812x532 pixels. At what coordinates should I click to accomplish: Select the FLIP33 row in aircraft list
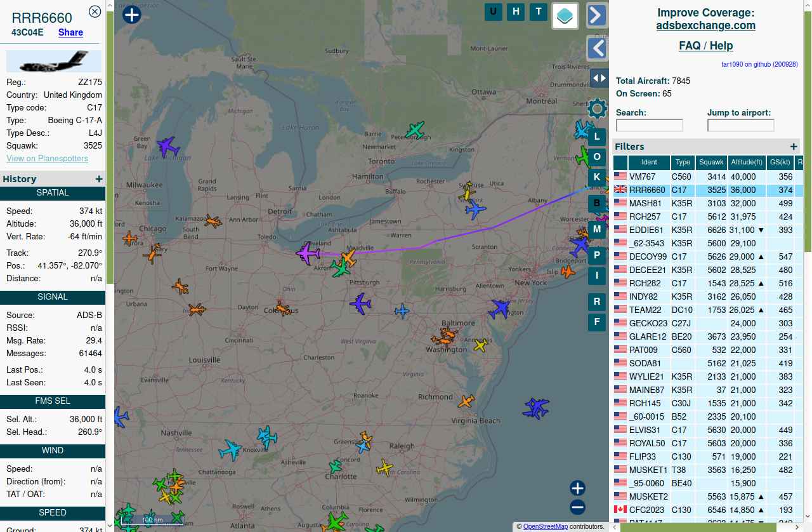pos(707,456)
